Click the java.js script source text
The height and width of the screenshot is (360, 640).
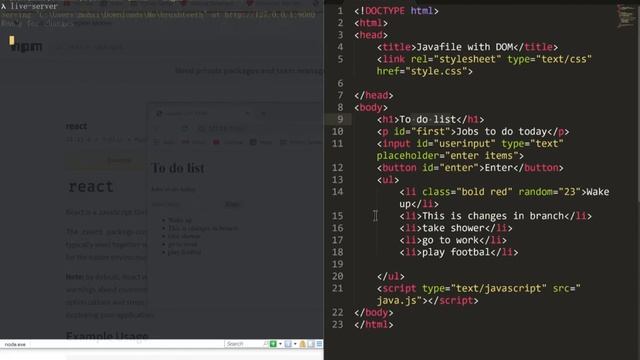pyautogui.click(x=396, y=300)
